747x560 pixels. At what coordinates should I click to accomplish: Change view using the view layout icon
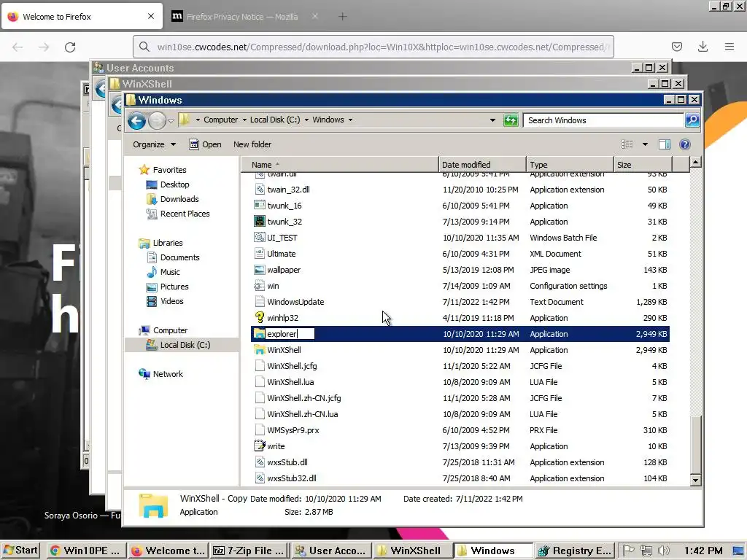point(627,144)
